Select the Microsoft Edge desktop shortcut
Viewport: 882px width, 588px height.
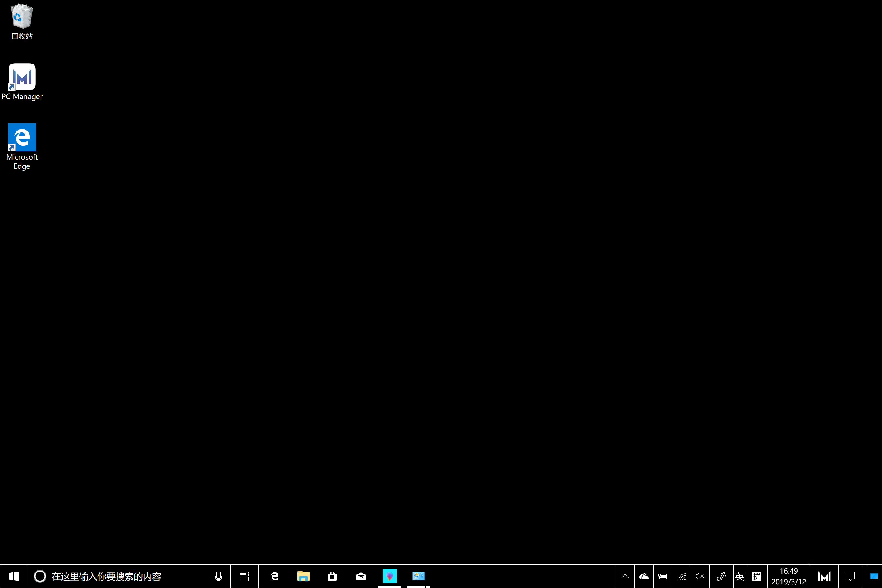coord(22,138)
